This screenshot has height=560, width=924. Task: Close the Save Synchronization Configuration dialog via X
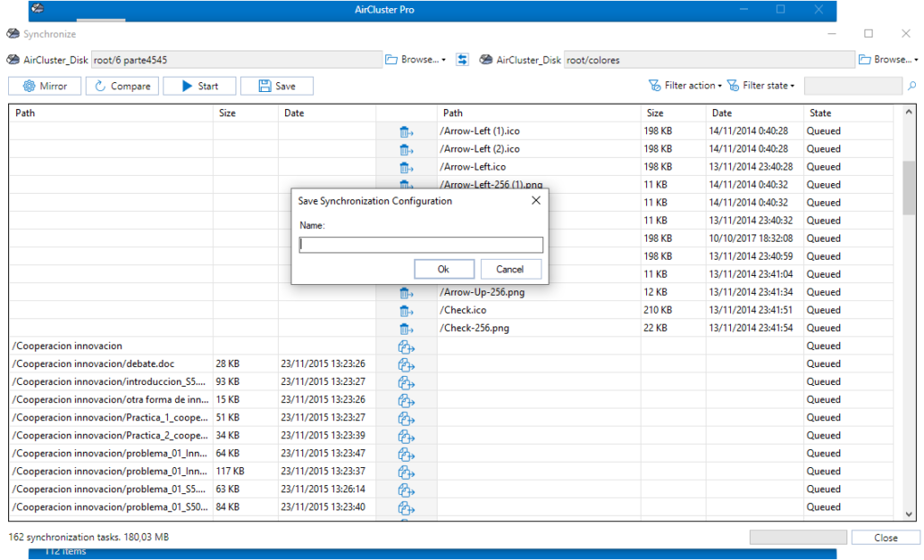click(x=535, y=200)
